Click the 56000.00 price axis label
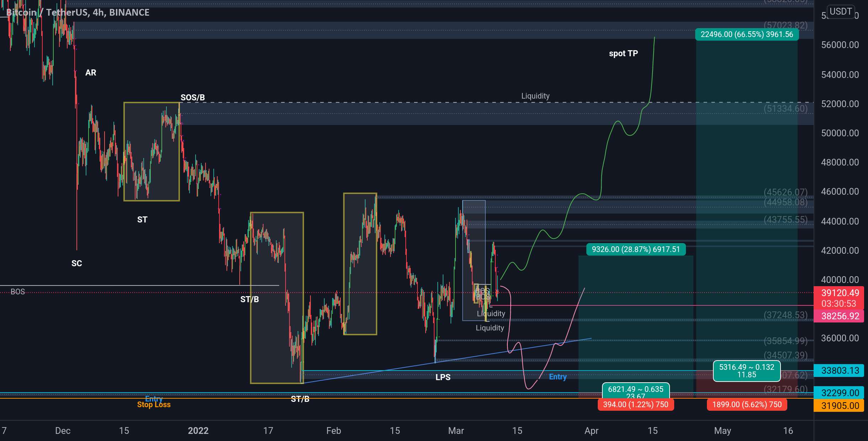This screenshot has height=441, width=868. pyautogui.click(x=840, y=45)
